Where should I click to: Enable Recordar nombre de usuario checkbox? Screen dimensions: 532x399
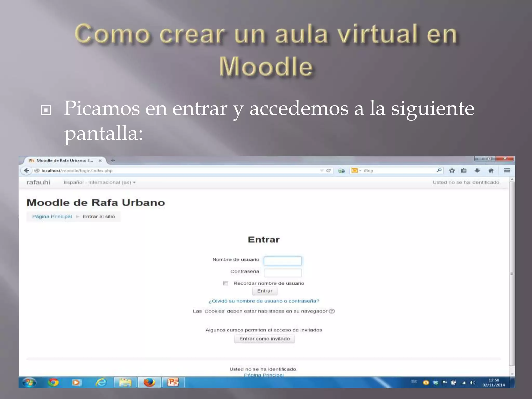tap(225, 283)
